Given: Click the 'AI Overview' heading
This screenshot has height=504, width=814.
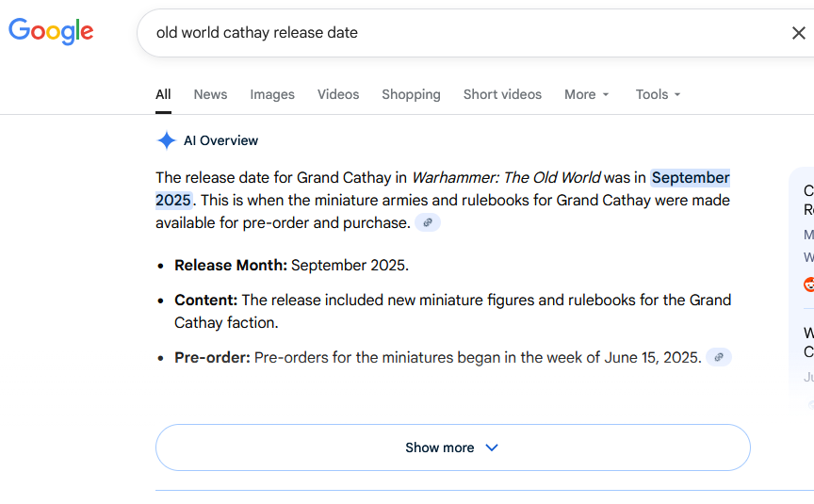Looking at the screenshot, I should coord(220,140).
